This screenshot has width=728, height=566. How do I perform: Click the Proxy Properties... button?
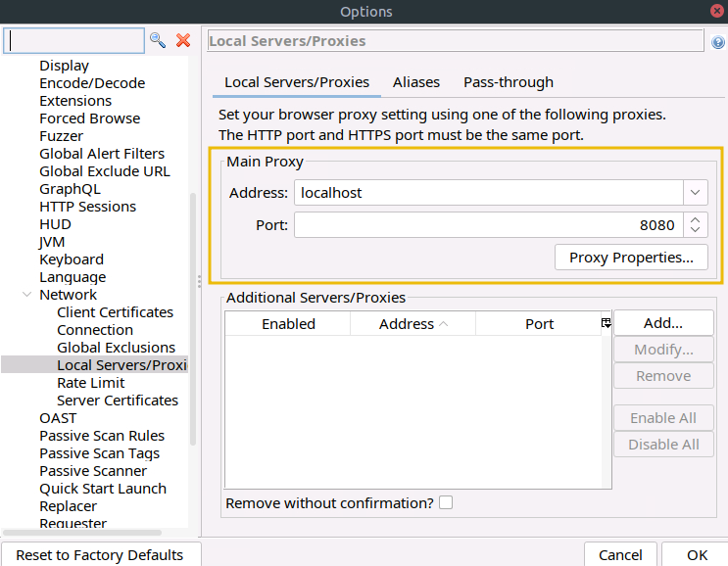click(631, 257)
